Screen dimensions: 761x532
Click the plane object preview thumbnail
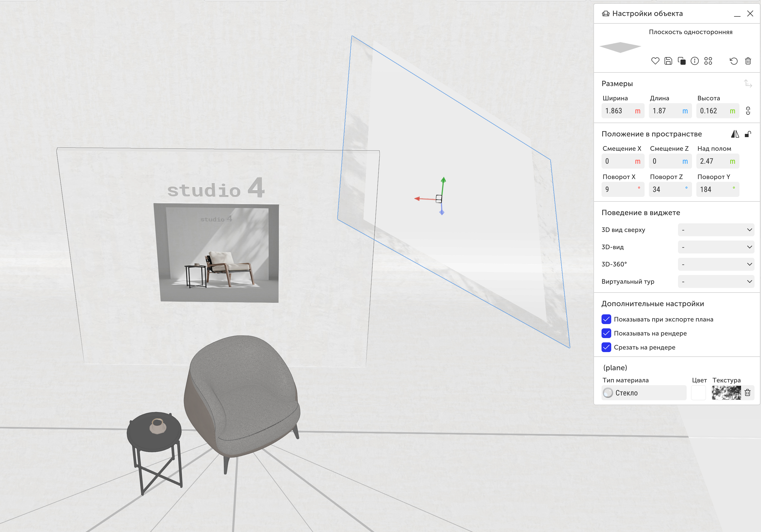tap(620, 47)
